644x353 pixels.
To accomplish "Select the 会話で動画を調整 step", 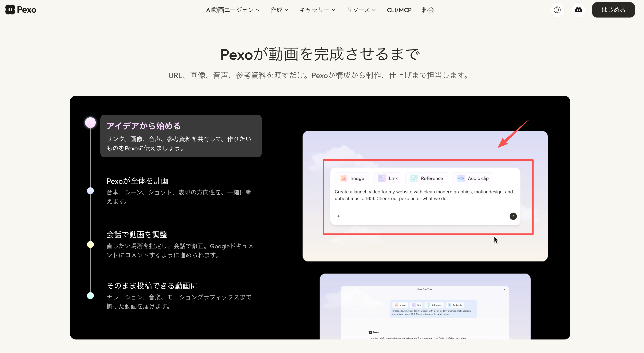I will (180, 244).
